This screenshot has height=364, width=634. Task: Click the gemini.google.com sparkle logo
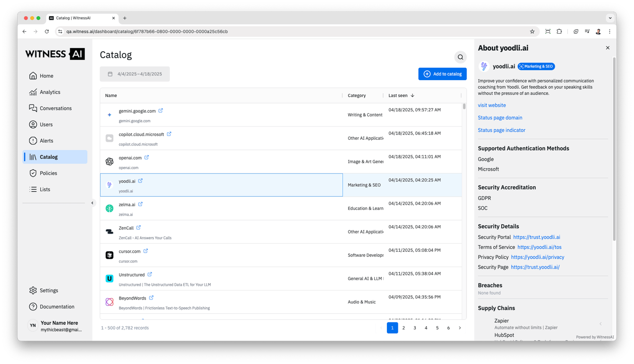click(110, 115)
